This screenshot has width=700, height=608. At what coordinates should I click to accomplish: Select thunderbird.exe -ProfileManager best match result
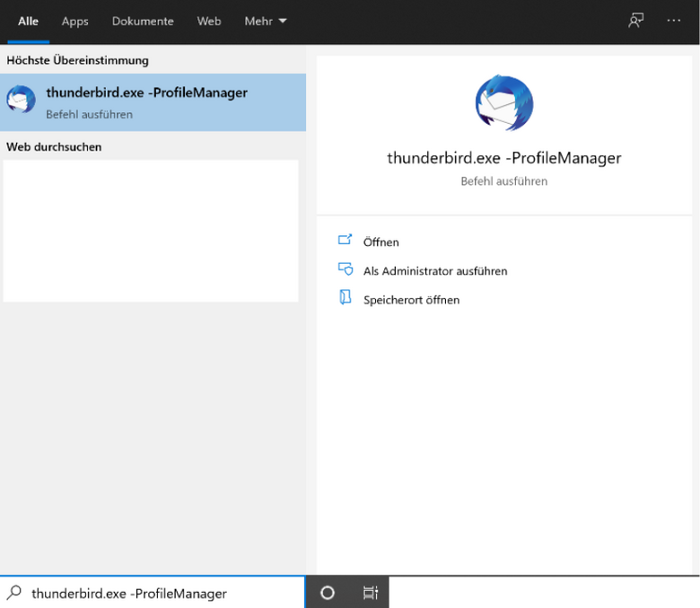click(153, 102)
